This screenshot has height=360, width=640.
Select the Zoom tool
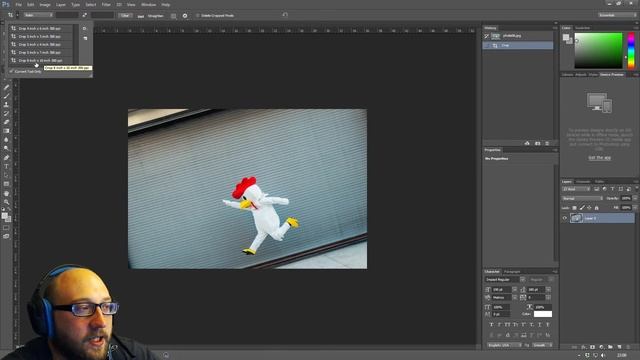tap(6, 202)
